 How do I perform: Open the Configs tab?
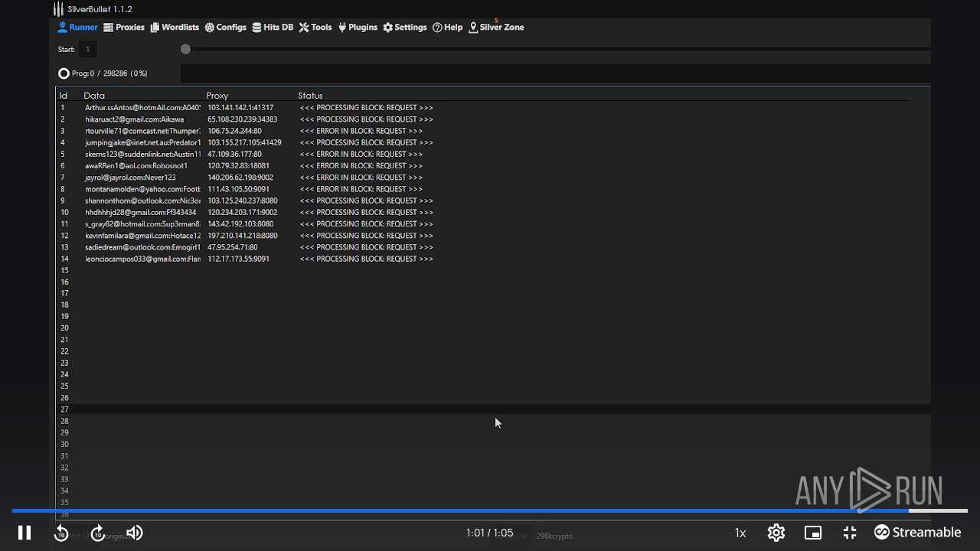225,28
